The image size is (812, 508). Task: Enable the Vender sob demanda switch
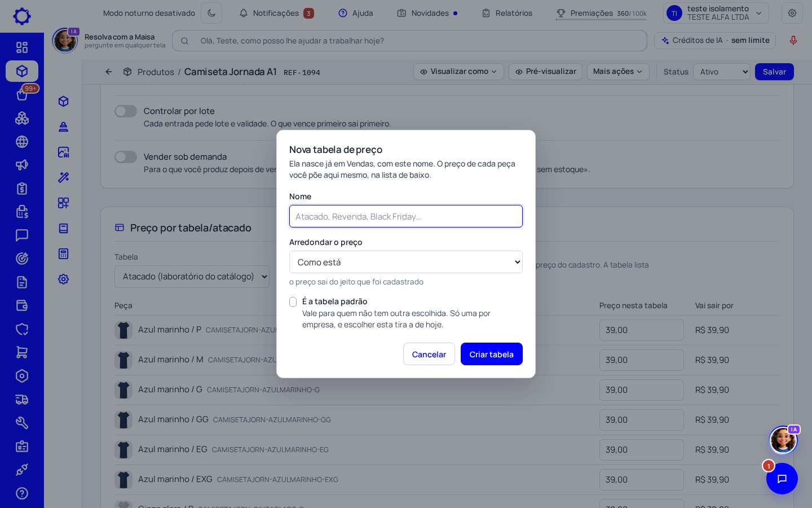pos(126,157)
